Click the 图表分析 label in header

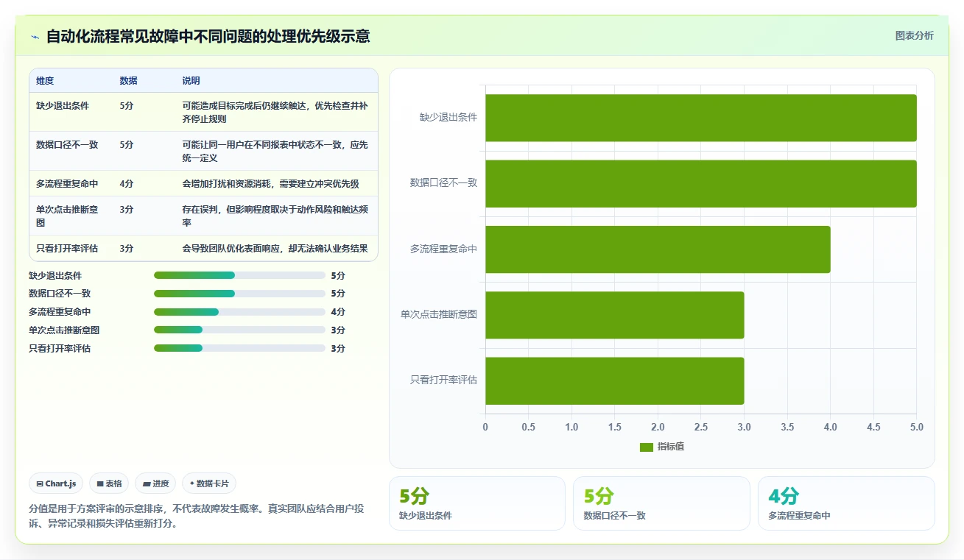click(914, 35)
